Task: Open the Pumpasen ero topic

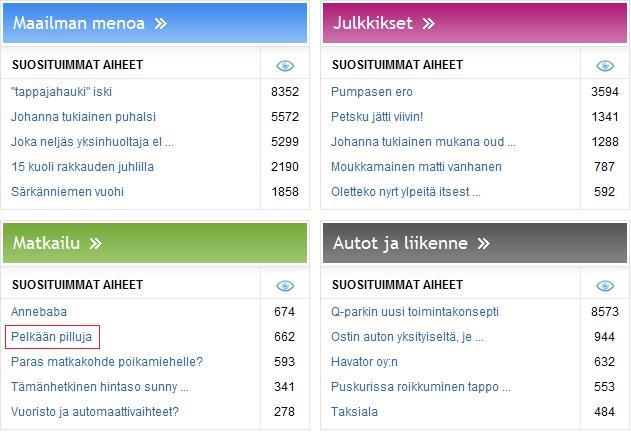Action: click(372, 92)
